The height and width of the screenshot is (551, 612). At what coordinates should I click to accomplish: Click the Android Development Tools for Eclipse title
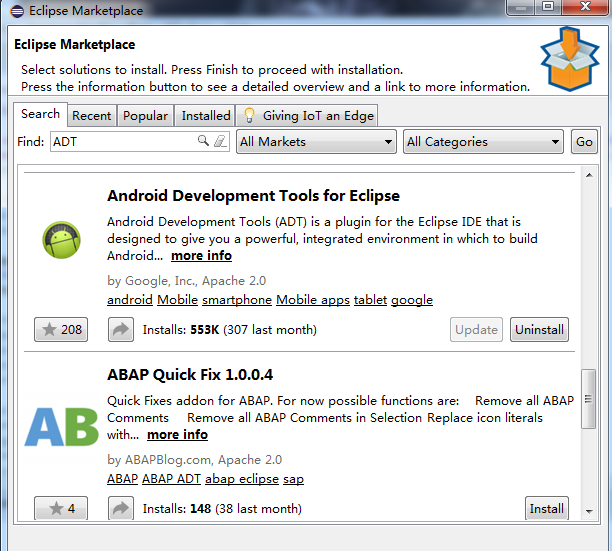[254, 196]
